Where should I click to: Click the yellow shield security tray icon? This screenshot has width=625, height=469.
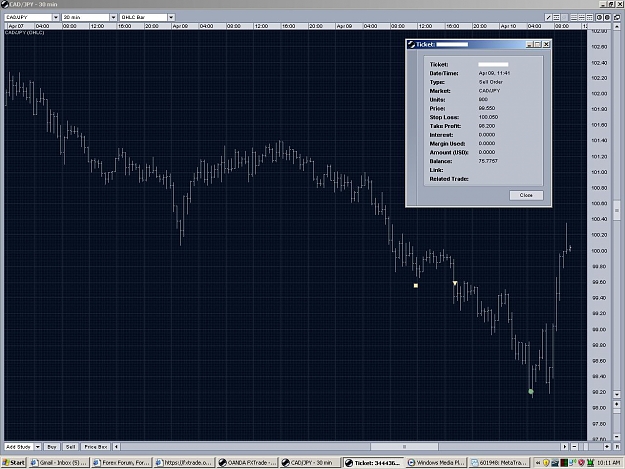click(546, 463)
